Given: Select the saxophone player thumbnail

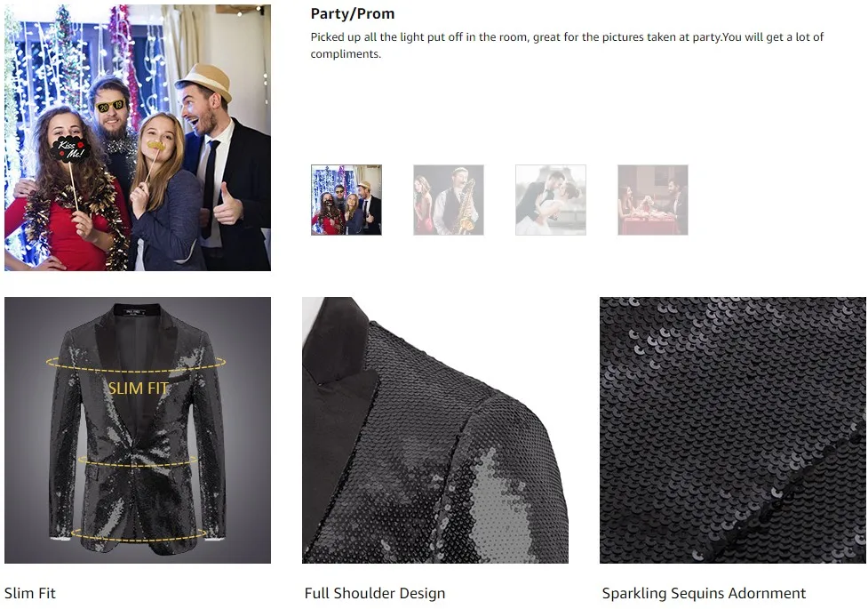Looking at the screenshot, I should click(x=449, y=199).
